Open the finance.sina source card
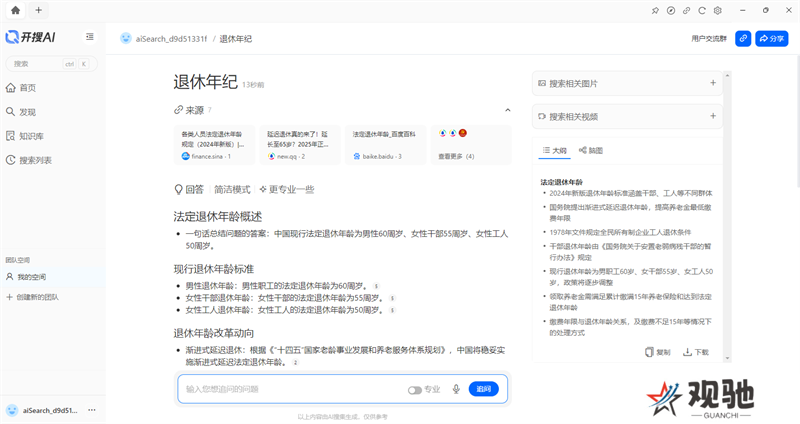This screenshot has width=800, height=424. (x=215, y=144)
